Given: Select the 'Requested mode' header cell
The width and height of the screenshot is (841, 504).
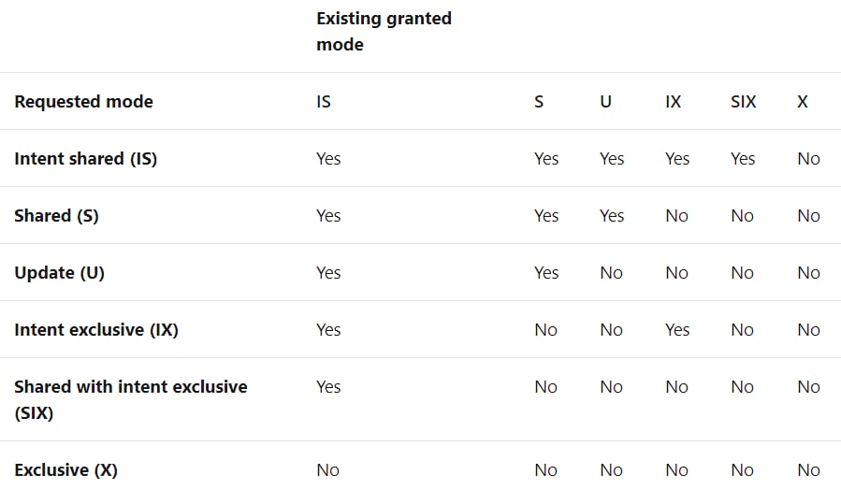Looking at the screenshot, I should click(x=83, y=101).
